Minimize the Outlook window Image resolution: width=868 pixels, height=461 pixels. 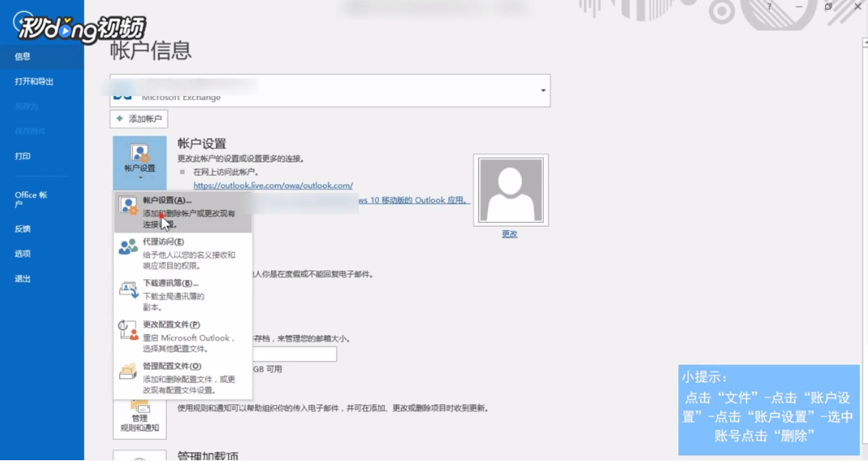tap(799, 6)
